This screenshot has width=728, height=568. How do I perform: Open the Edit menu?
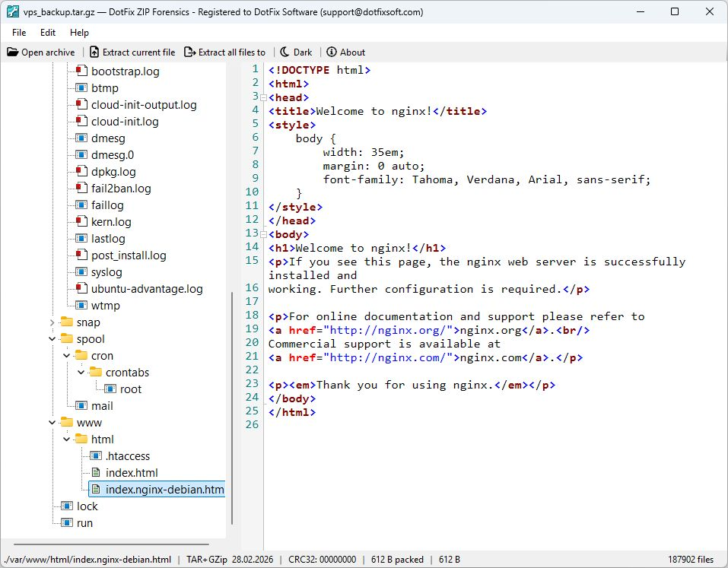[48, 33]
